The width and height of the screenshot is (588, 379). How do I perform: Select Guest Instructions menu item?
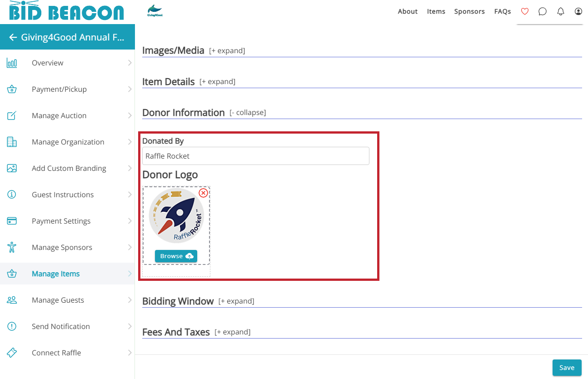coord(67,195)
